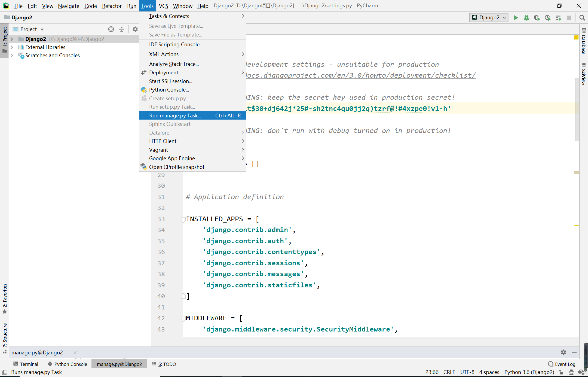This screenshot has height=377, width=588.
Task: Expand External Libraries node
Action: click(12, 47)
